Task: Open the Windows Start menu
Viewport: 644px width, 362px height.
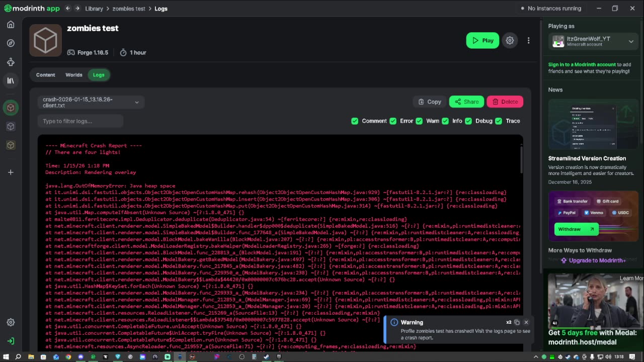Action: click(6, 357)
